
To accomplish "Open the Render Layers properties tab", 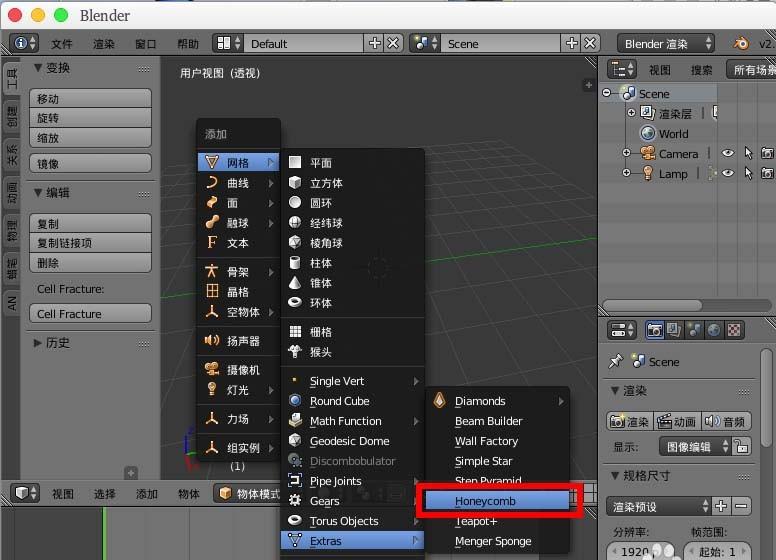I will (674, 330).
